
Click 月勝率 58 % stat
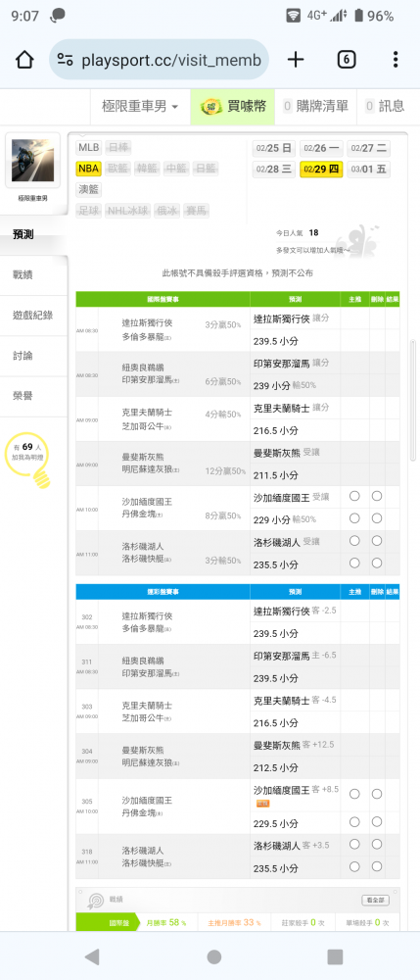[x=166, y=922]
